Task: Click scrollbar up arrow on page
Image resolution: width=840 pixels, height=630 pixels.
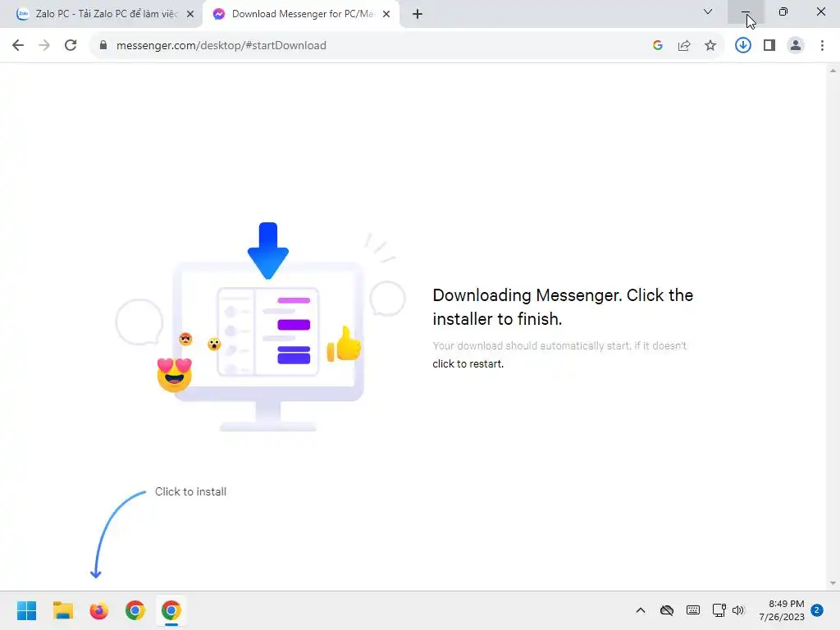Action: (x=833, y=71)
